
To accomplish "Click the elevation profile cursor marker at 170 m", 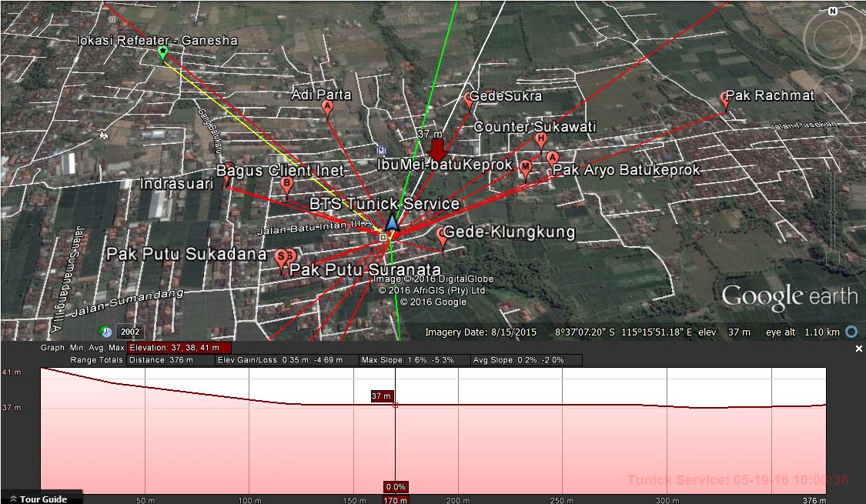I will click(x=395, y=405).
